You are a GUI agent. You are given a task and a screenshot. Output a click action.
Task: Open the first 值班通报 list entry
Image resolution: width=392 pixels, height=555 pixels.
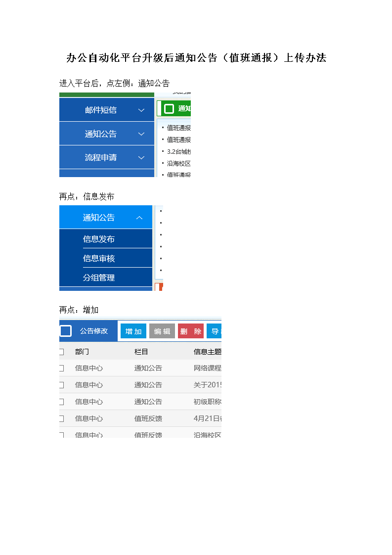178,128
